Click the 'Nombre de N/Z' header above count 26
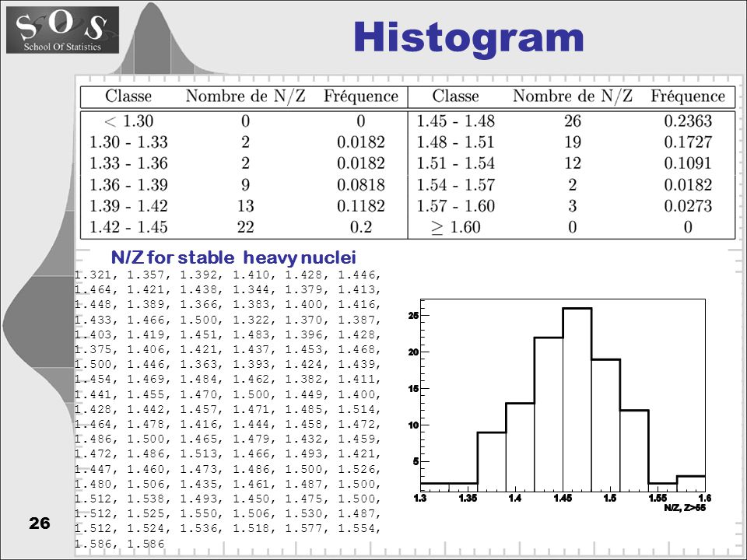This screenshot has height=560, width=747. tap(573, 96)
